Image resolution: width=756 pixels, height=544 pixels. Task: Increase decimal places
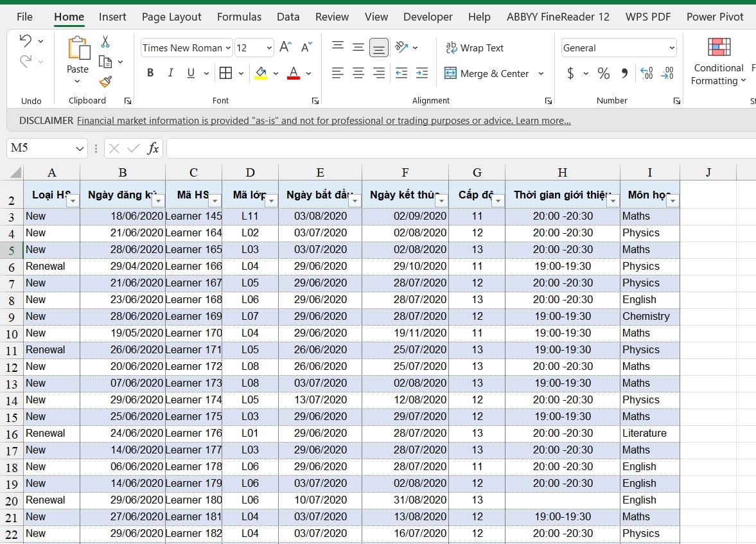(x=647, y=73)
